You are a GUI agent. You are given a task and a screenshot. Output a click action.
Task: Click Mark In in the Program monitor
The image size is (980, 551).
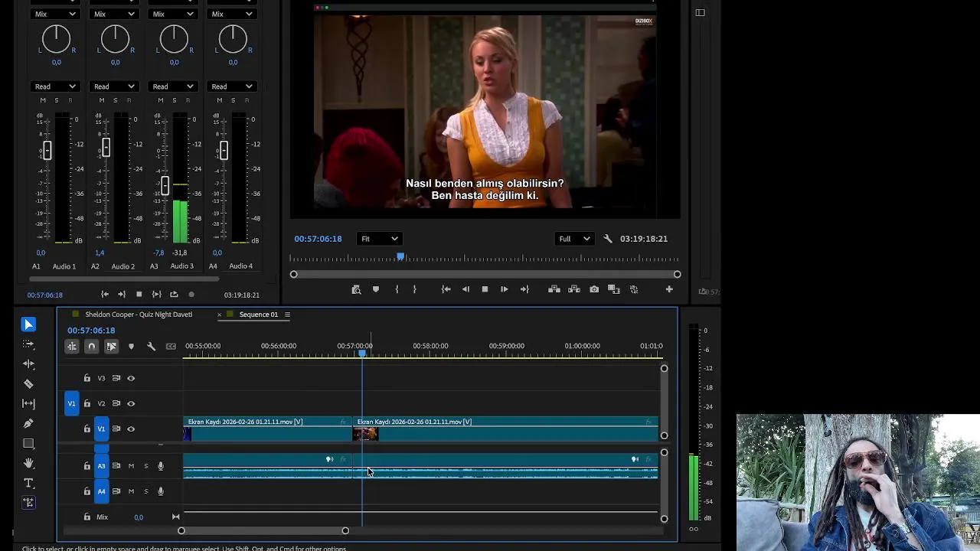click(397, 289)
